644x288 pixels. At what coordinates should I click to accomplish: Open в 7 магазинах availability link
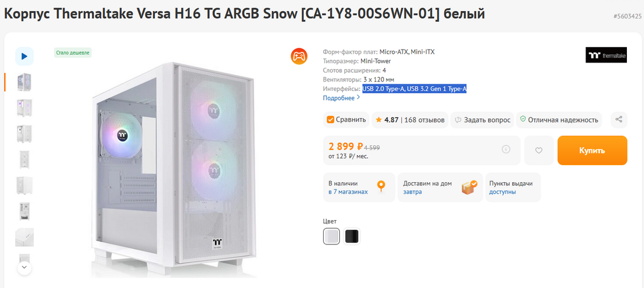pos(348,192)
